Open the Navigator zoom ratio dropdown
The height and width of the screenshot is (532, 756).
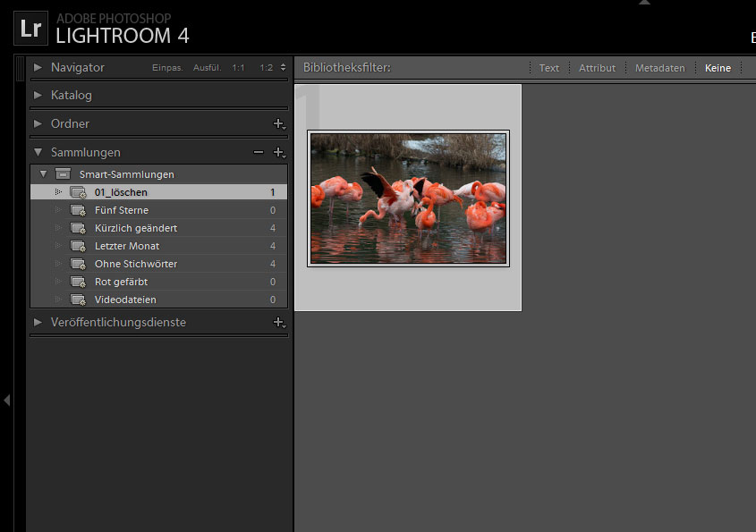coord(284,68)
